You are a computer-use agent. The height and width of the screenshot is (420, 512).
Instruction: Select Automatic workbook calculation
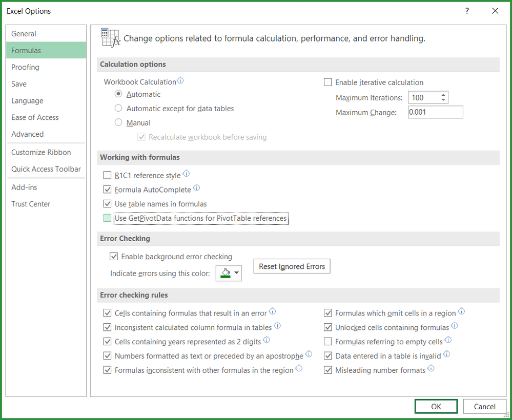click(x=118, y=94)
